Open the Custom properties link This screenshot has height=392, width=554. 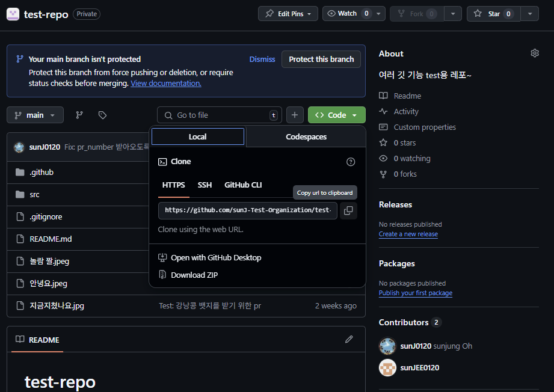[425, 127]
